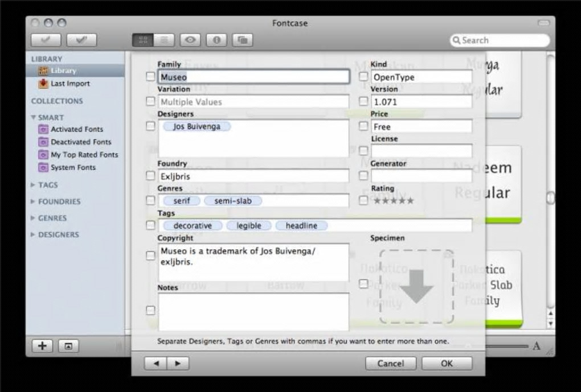Click the Variation field with Multiple Values
Screen dimensions: 581x392
254,102
